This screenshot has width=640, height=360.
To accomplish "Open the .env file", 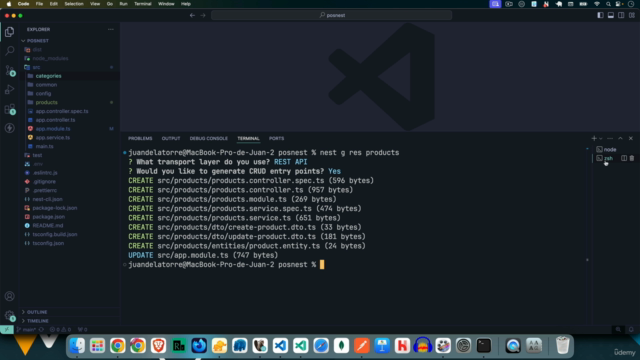I will click(38, 164).
